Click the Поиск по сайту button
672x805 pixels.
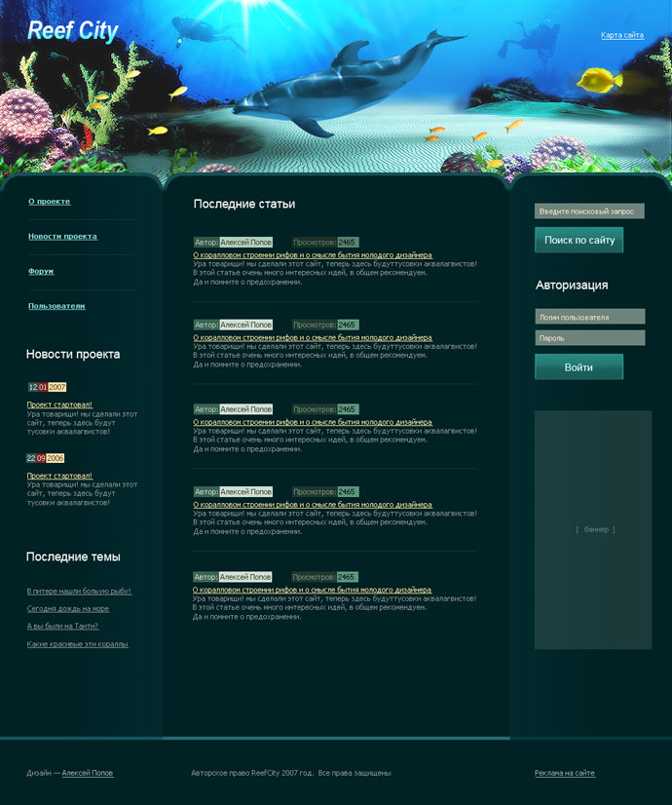pyautogui.click(x=579, y=240)
